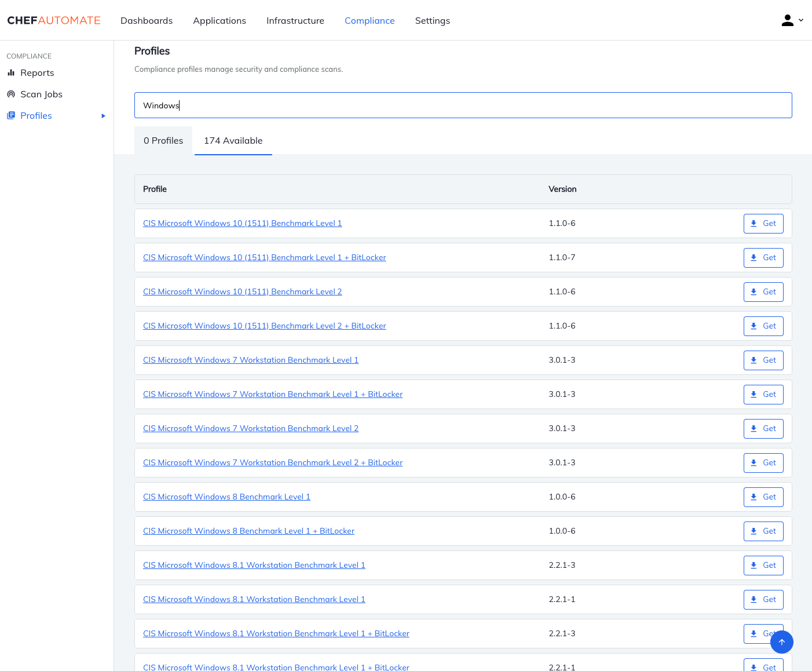The height and width of the screenshot is (671, 812).
Task: Click the Chef Automate logo
Action: (x=54, y=20)
